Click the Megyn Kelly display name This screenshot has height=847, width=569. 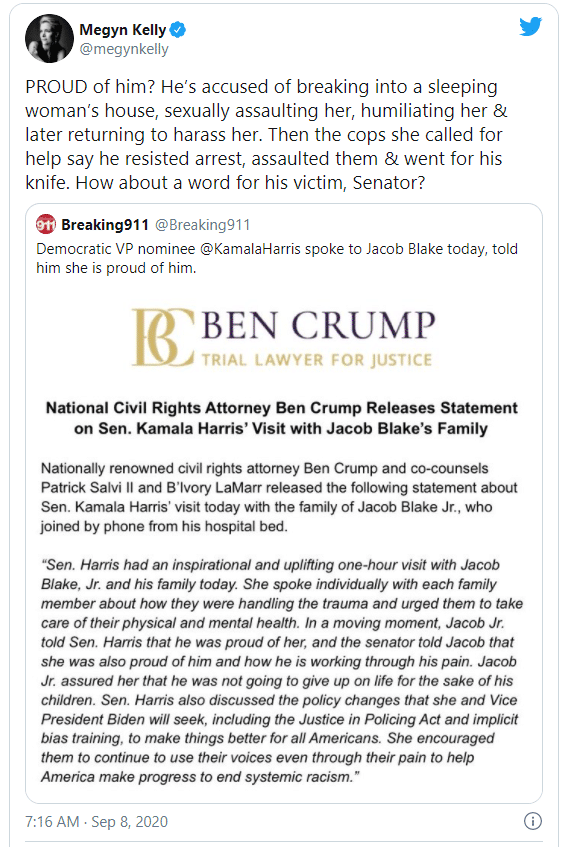(x=123, y=30)
